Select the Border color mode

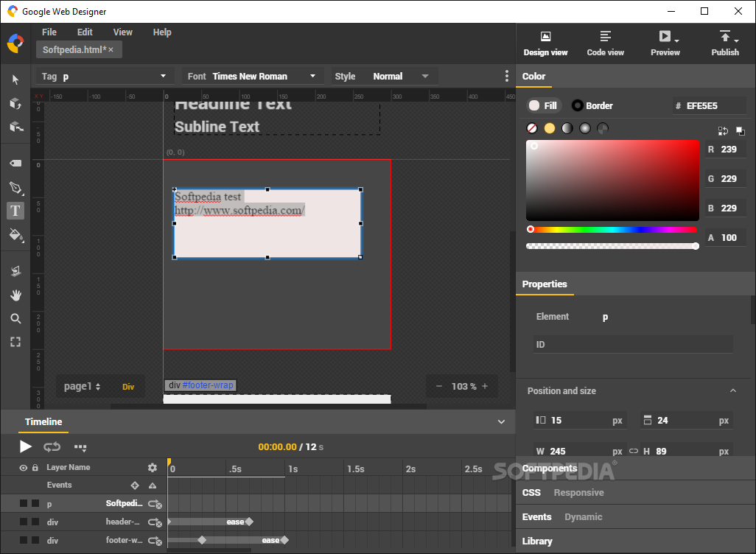coord(592,105)
